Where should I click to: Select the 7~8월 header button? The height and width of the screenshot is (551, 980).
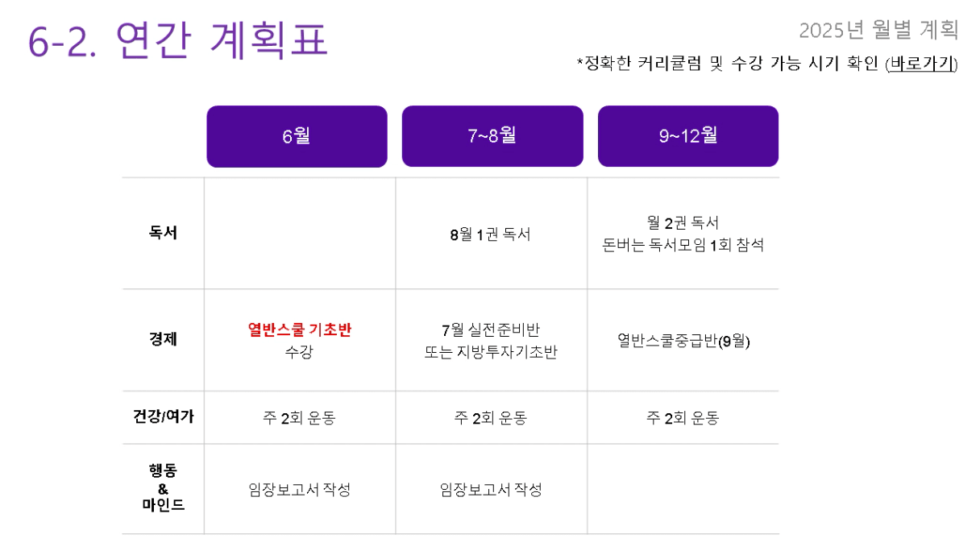coord(492,136)
